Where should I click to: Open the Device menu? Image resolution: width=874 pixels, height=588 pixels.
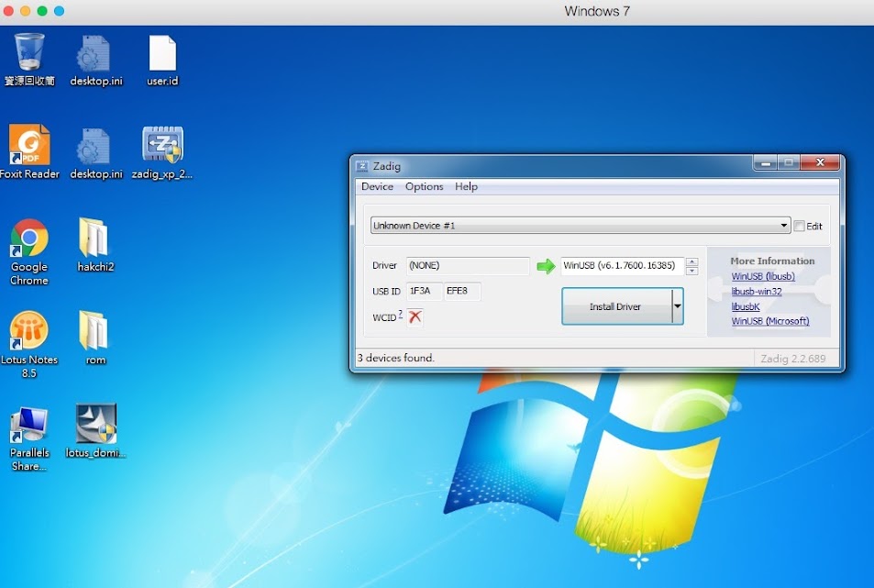click(x=377, y=186)
